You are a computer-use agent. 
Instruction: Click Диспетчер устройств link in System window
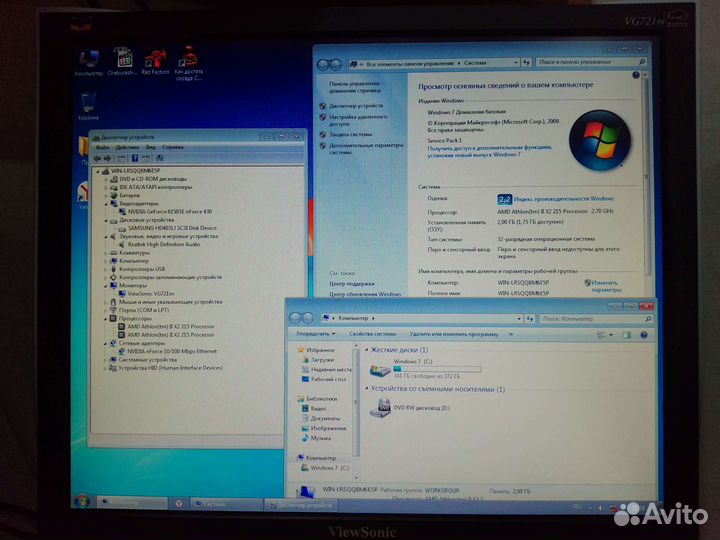[356, 106]
